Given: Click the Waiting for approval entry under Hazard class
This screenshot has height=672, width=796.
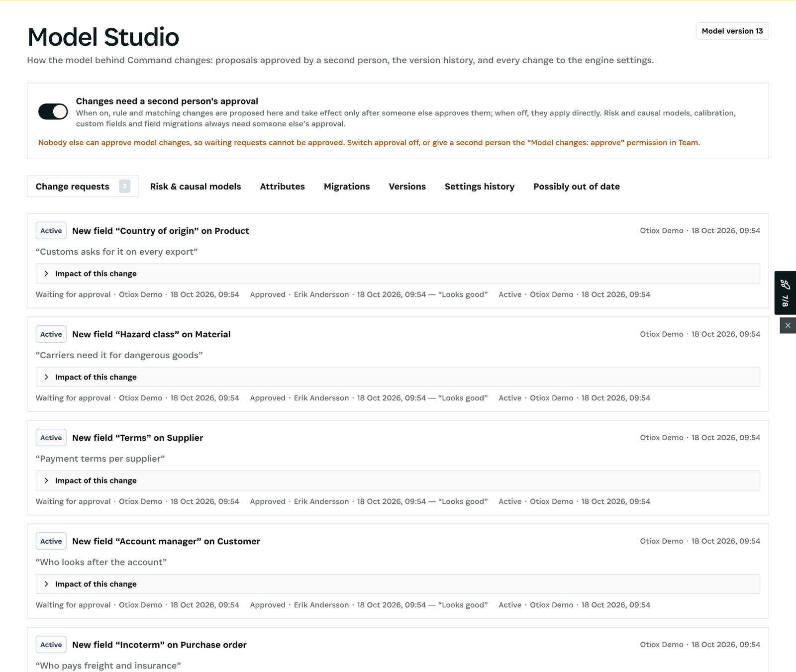Looking at the screenshot, I should coord(137,398).
